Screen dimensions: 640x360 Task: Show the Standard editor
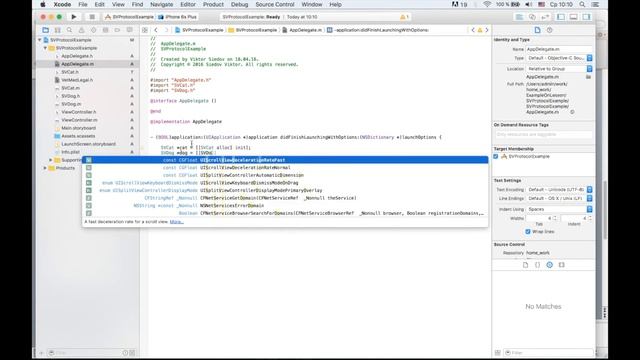[519, 17]
